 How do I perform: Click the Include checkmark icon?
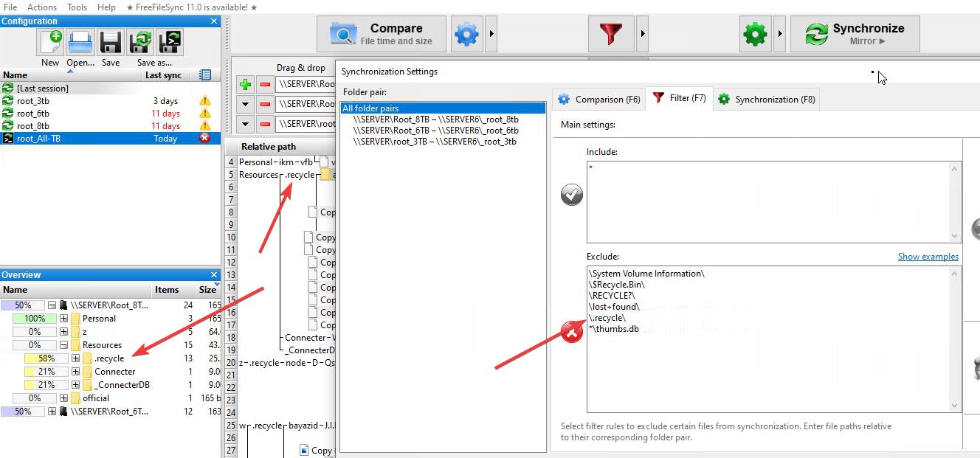572,195
